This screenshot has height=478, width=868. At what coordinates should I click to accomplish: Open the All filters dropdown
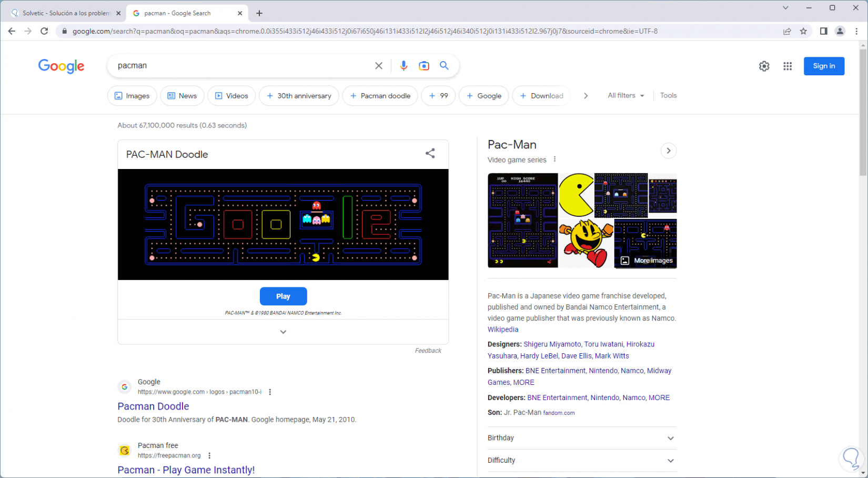626,96
